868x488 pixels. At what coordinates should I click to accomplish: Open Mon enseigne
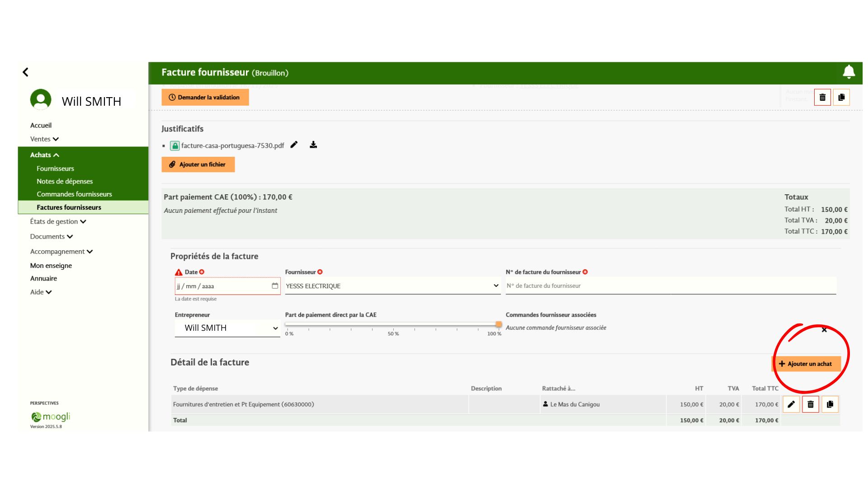click(51, 266)
